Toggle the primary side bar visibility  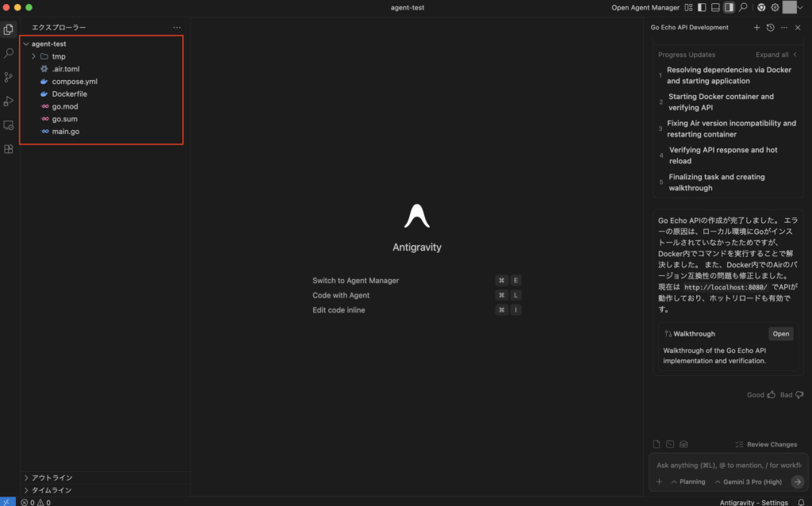(x=702, y=7)
